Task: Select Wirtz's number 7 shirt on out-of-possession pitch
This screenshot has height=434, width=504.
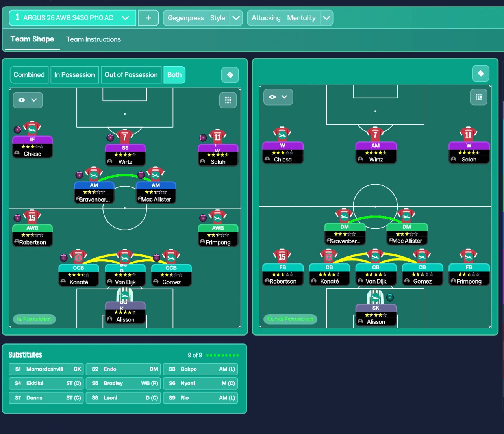Action: point(375,134)
